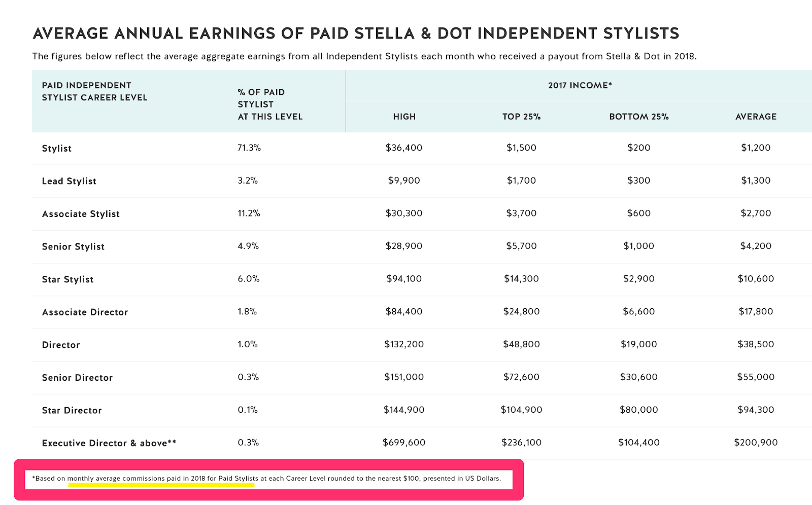812x505 pixels.
Task: Click the $699,600 high income cell
Action: pyautogui.click(x=404, y=443)
